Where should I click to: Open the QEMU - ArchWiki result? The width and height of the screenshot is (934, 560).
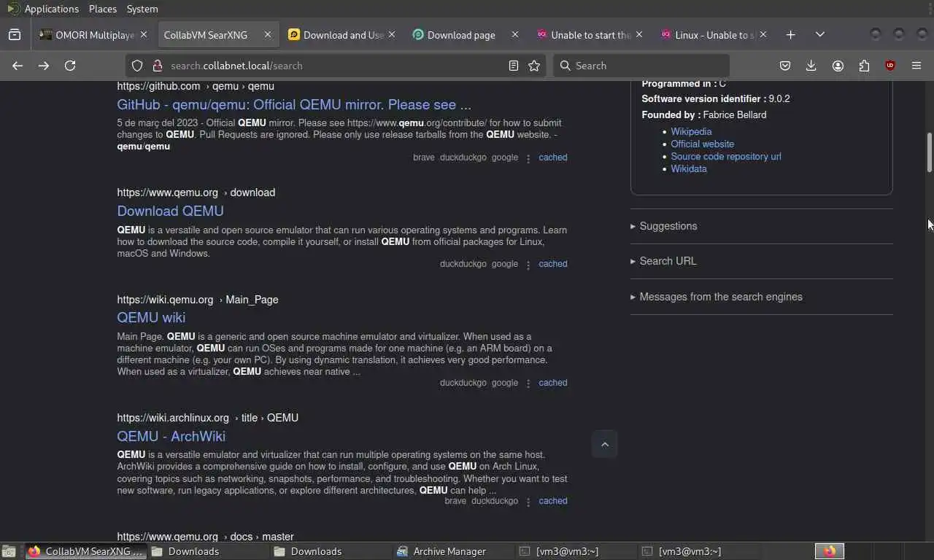171,436
